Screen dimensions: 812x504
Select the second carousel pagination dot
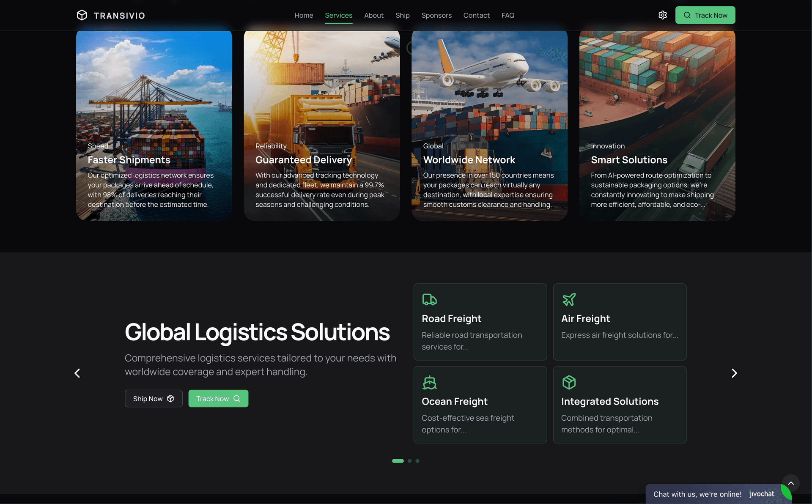409,461
